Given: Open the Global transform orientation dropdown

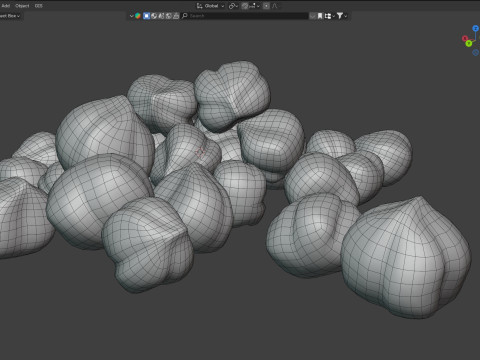Looking at the screenshot, I should click(210, 6).
